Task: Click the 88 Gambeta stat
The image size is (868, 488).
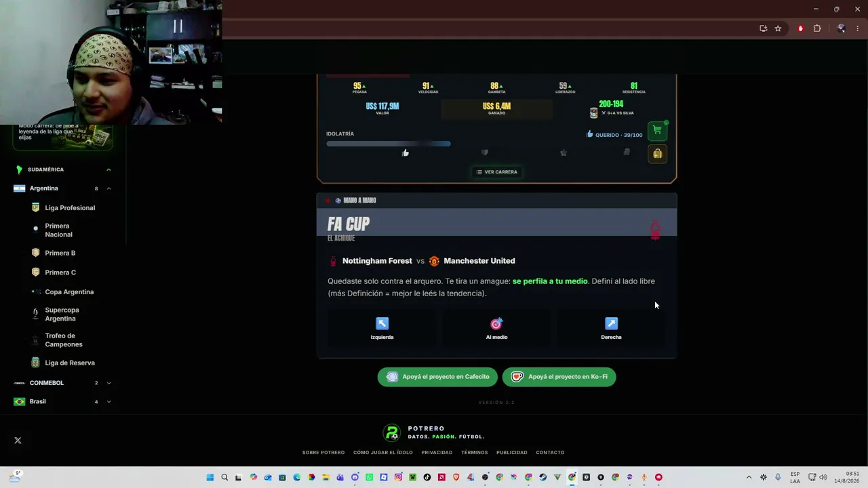Action: point(496,87)
